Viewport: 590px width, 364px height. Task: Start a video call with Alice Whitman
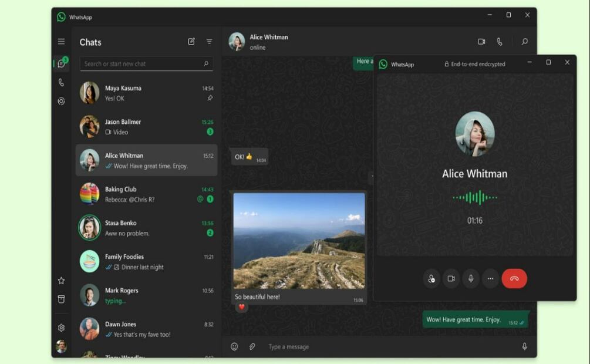[481, 42]
